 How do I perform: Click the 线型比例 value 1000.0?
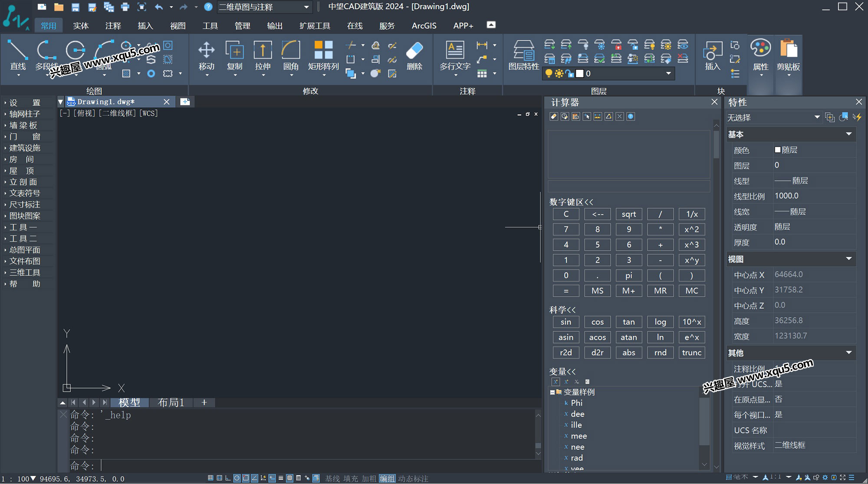tap(786, 196)
